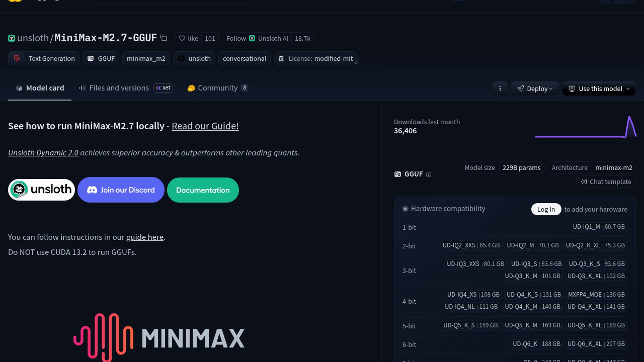Open the Community tab
Screen dimensions: 644x362
(x=217, y=88)
